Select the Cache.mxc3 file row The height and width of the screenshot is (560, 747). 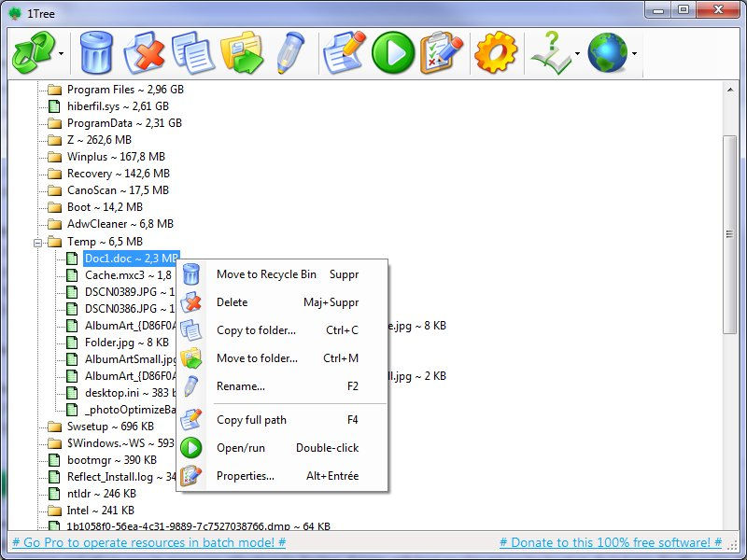(129, 275)
